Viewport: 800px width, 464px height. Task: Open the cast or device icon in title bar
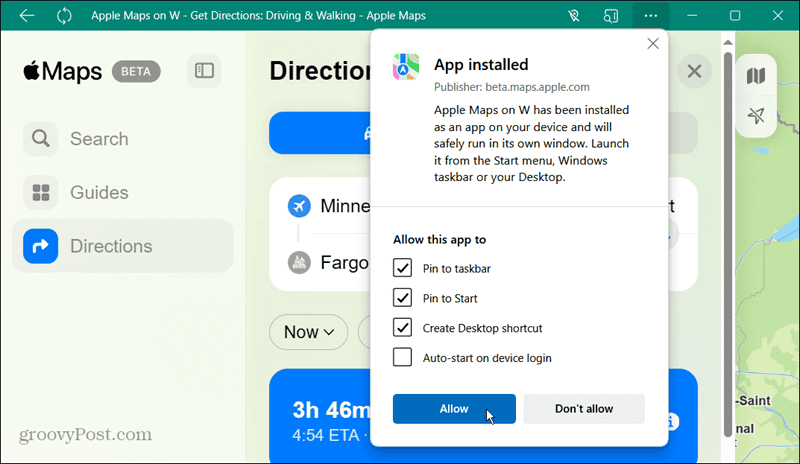point(611,16)
